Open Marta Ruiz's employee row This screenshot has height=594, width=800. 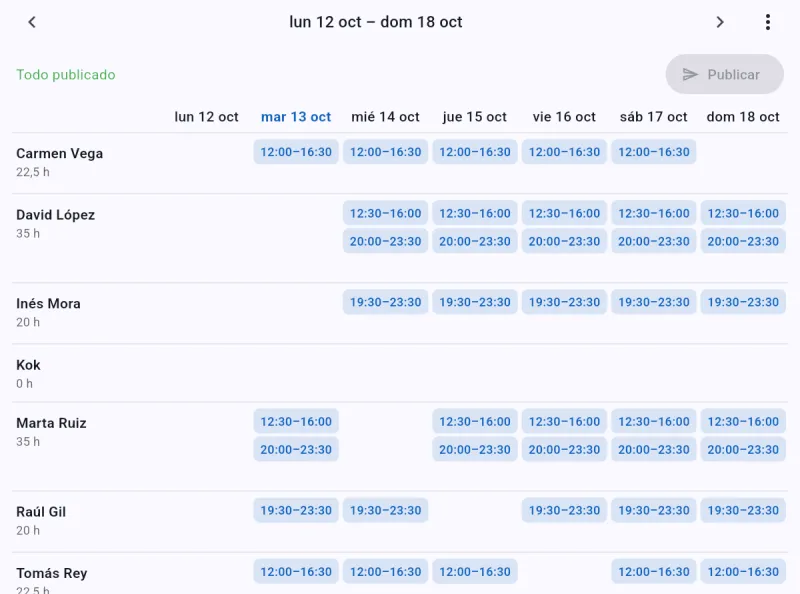pyautogui.click(x=400, y=447)
